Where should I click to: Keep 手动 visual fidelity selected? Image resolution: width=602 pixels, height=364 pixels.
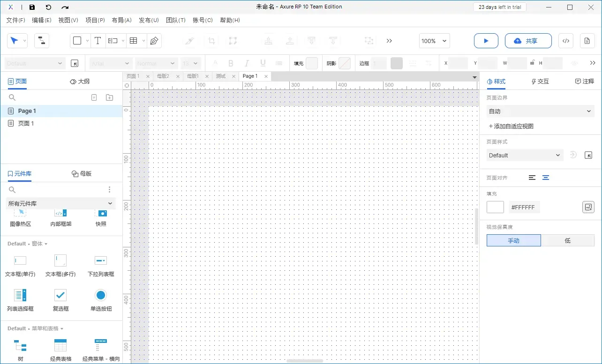513,240
